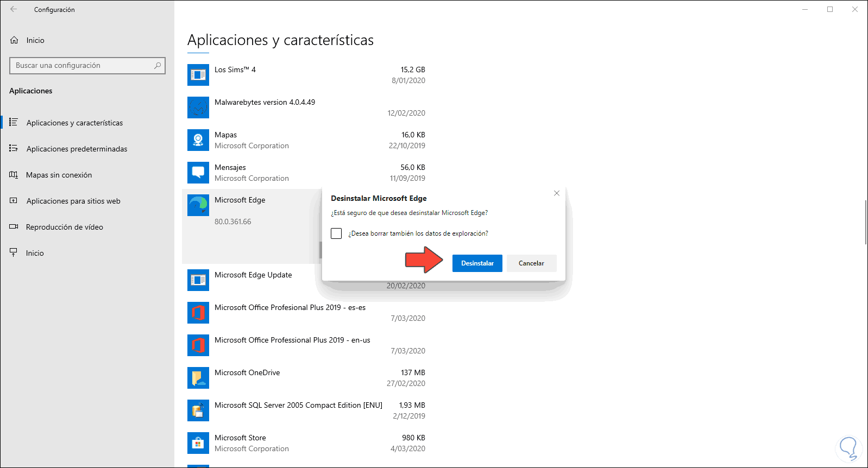This screenshot has height=468, width=868.
Task: Minimize the Configuración window
Action: (x=805, y=9)
